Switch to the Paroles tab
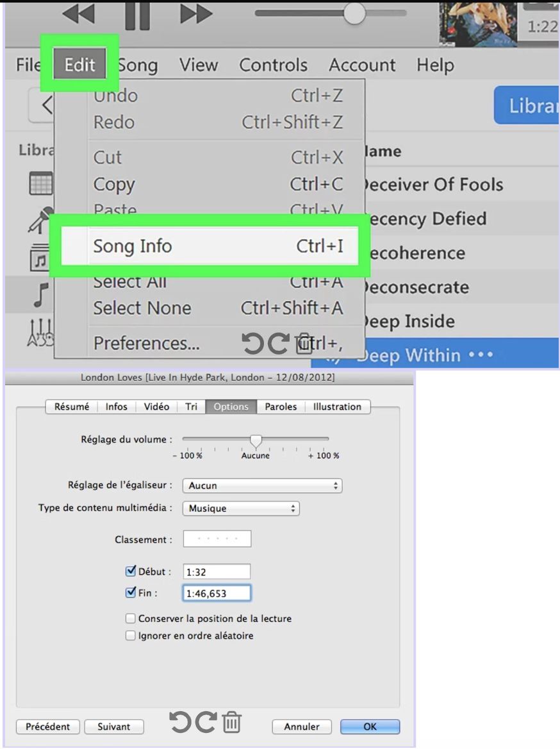This screenshot has height=749, width=560. pos(281,407)
